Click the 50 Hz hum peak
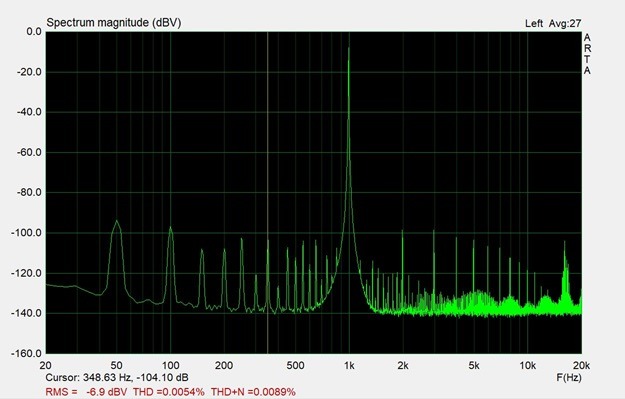The height and width of the screenshot is (399, 625). [116, 222]
